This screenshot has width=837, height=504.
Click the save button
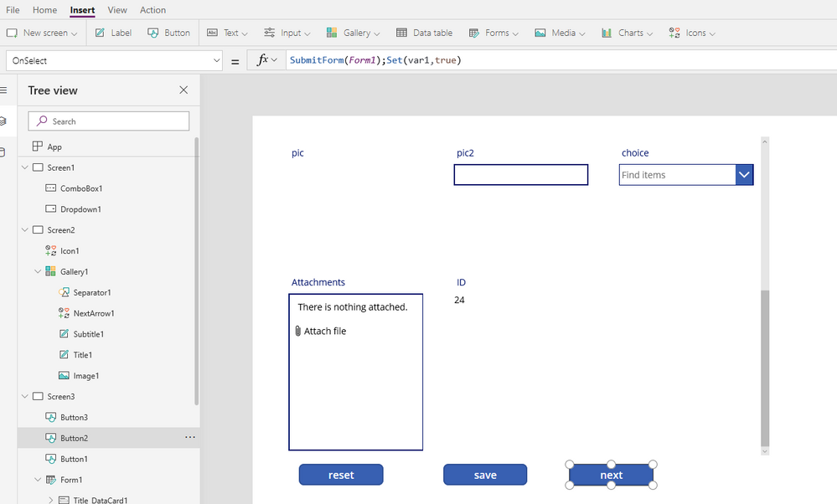click(485, 475)
